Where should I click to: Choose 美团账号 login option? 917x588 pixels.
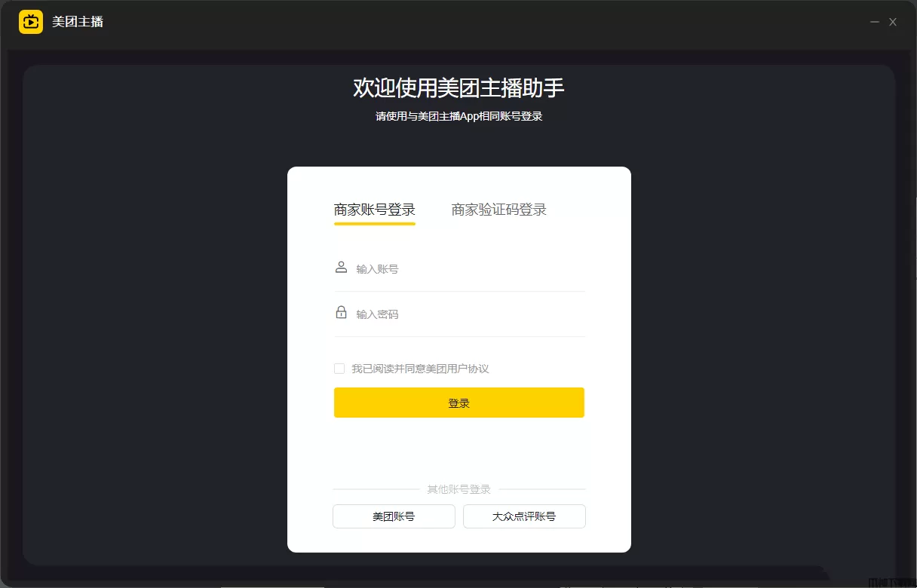pyautogui.click(x=394, y=516)
